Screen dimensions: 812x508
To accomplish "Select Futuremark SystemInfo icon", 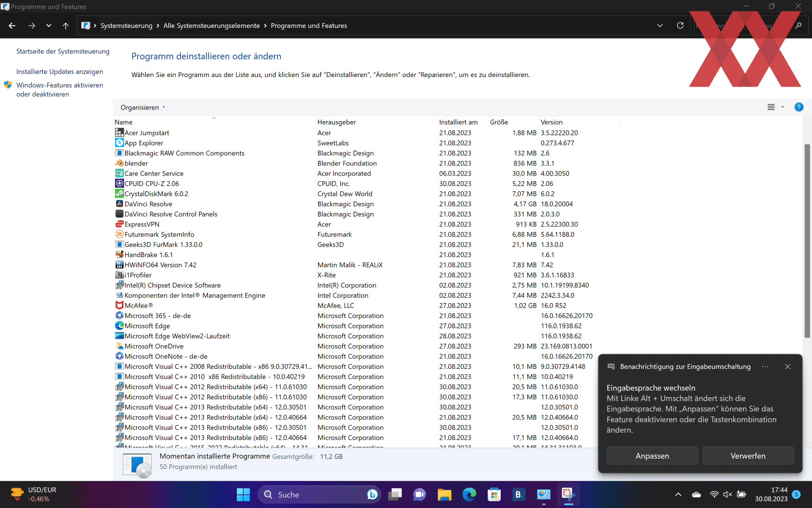I will 119,234.
